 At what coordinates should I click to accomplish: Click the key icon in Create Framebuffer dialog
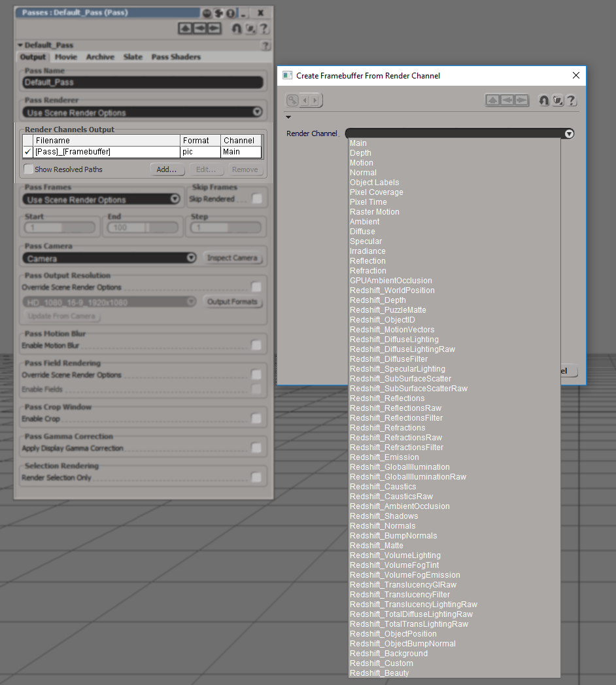click(292, 101)
